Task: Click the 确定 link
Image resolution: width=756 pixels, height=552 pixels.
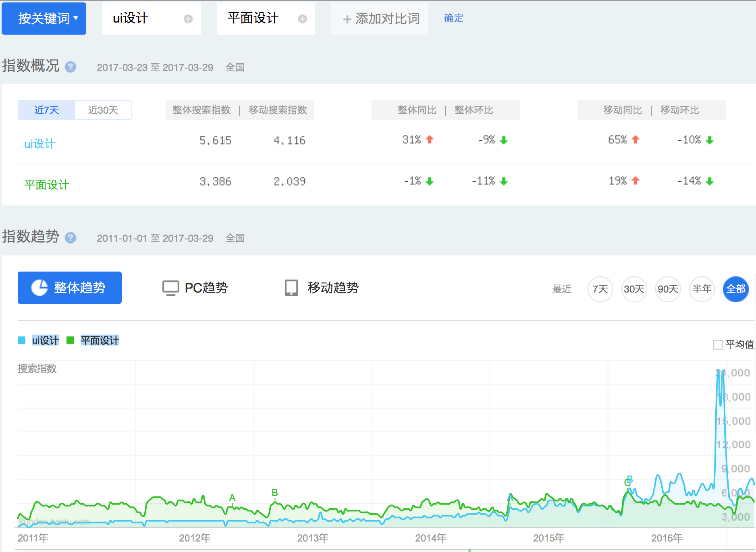Action: coord(453,18)
